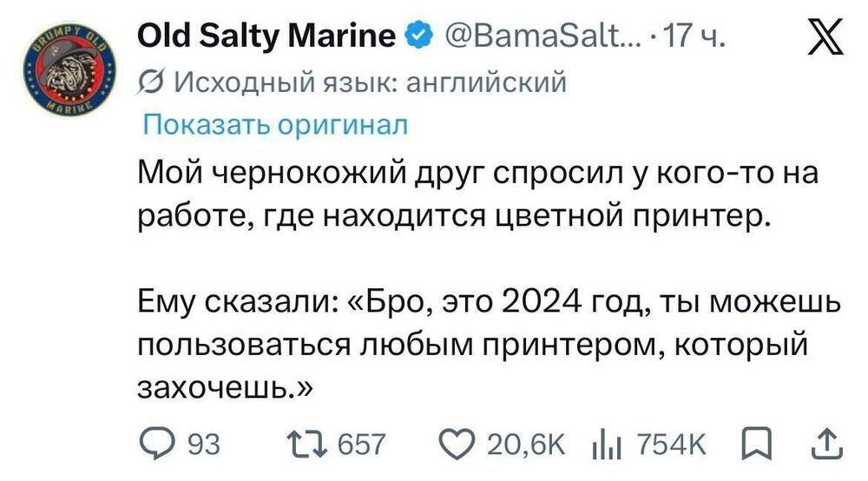This screenshot has width=868, height=481.
Task: Click the 20,6K likes count
Action: click(x=526, y=445)
